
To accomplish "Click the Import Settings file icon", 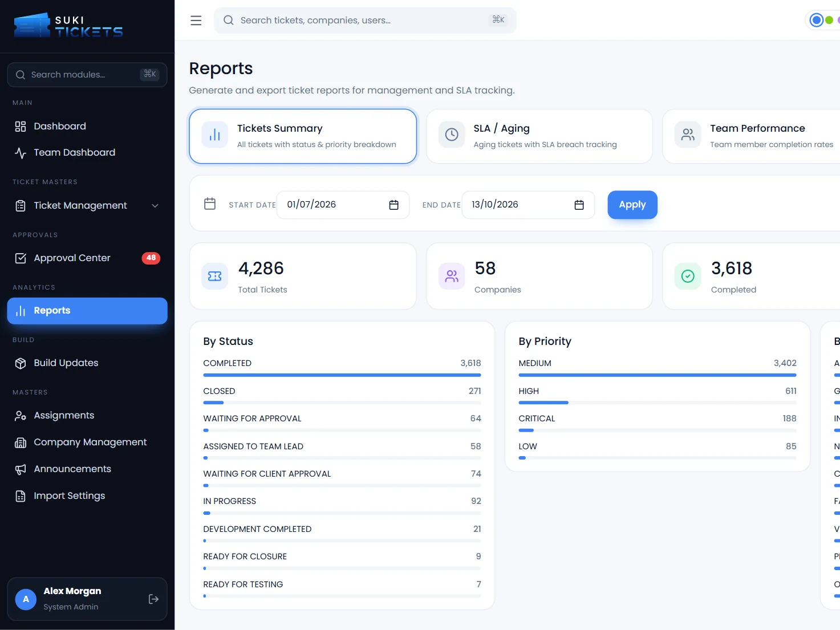I will 21,496.
